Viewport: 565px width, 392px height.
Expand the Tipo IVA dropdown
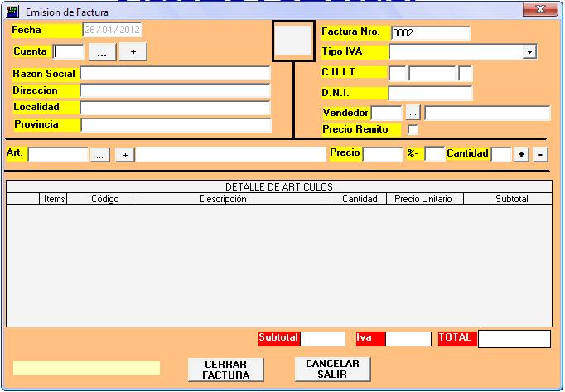(x=529, y=52)
